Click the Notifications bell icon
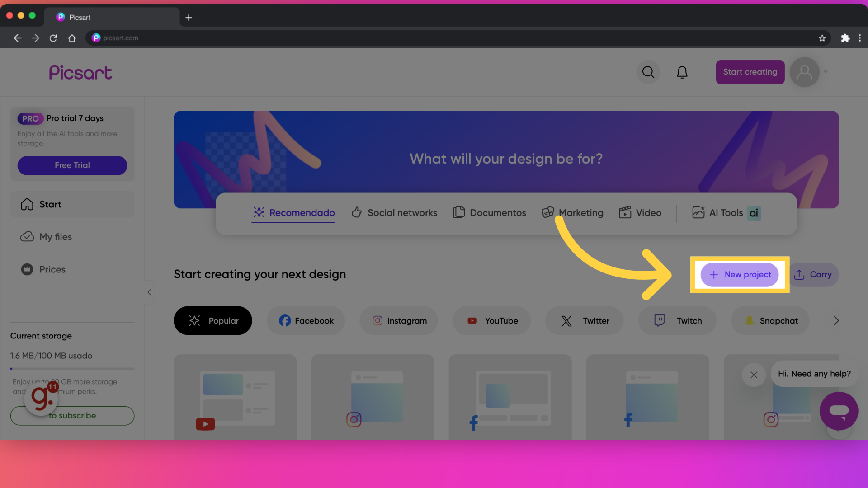The image size is (868, 488). point(683,71)
